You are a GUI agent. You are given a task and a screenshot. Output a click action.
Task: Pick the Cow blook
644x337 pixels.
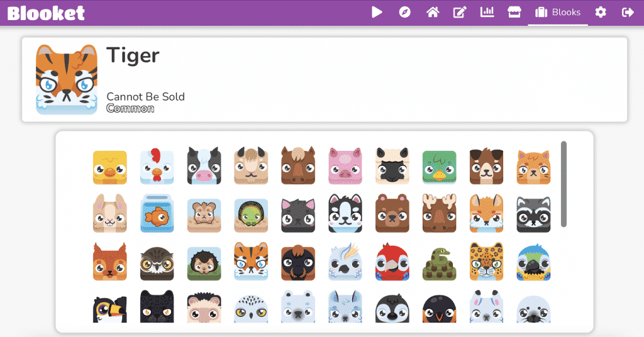204,167
